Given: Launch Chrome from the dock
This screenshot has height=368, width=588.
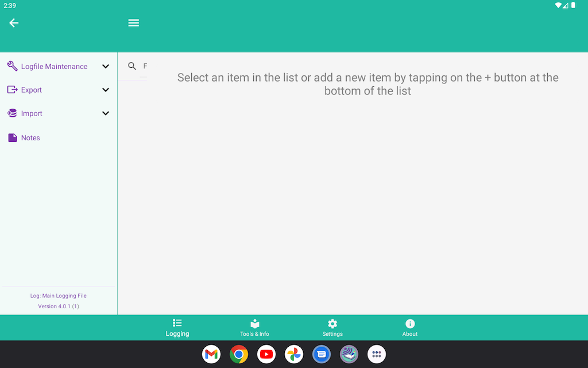Looking at the screenshot, I should 239,354.
